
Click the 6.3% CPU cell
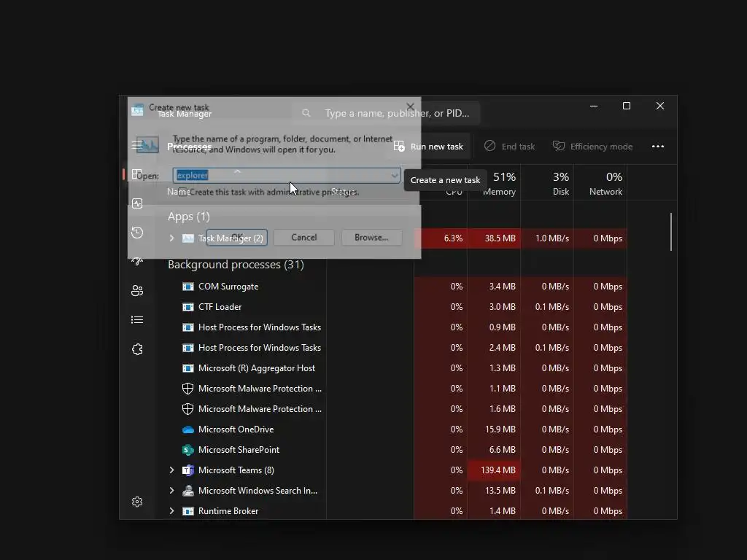click(x=441, y=238)
